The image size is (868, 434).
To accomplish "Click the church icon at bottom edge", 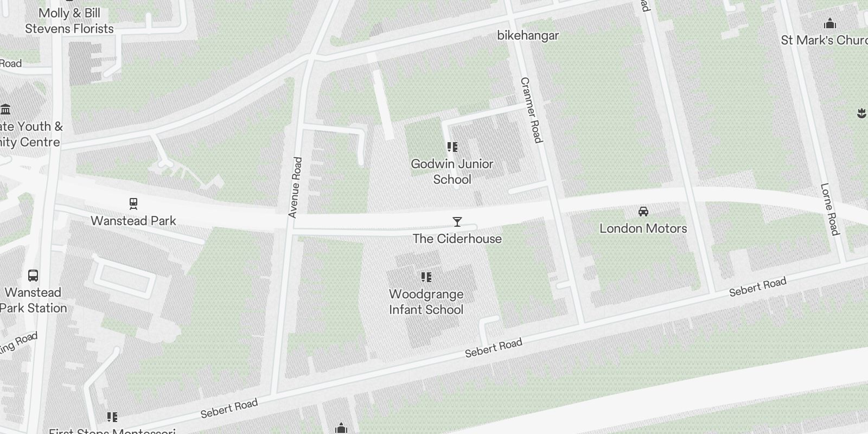I will [x=341, y=429].
